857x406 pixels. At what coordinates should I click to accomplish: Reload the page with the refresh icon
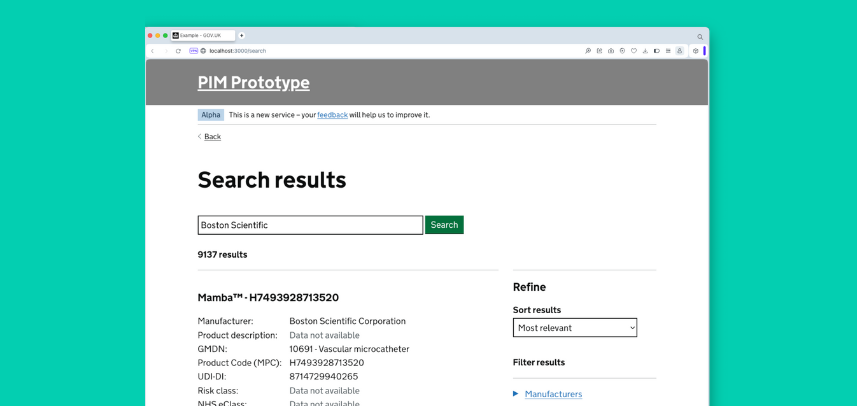(x=178, y=50)
